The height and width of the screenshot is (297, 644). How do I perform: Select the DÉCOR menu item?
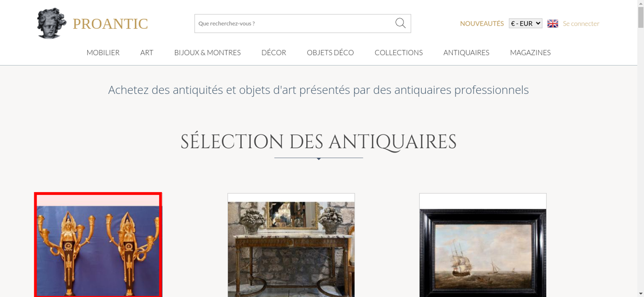(274, 52)
